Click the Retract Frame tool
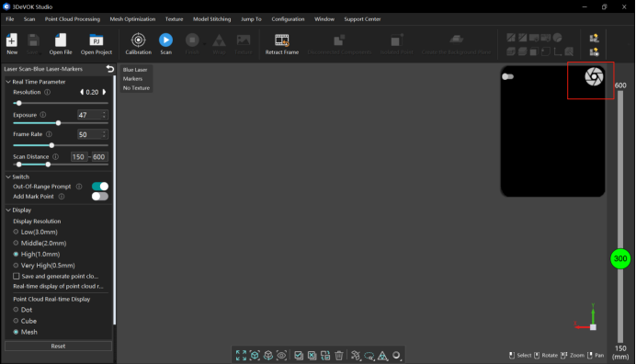This screenshot has height=364, width=636. pos(282,44)
